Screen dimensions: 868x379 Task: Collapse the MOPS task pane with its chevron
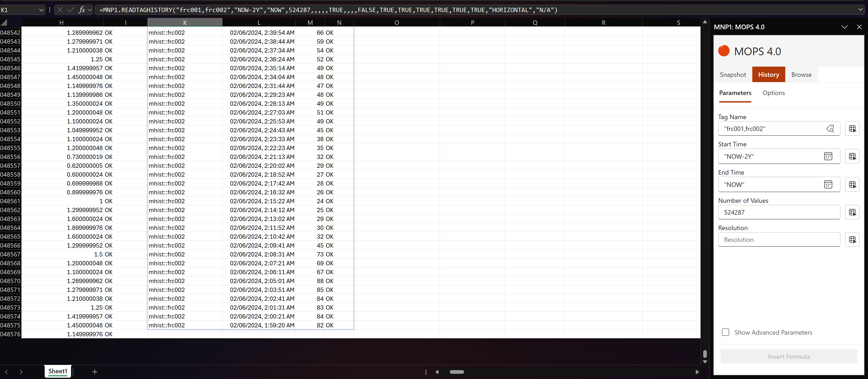(x=845, y=27)
